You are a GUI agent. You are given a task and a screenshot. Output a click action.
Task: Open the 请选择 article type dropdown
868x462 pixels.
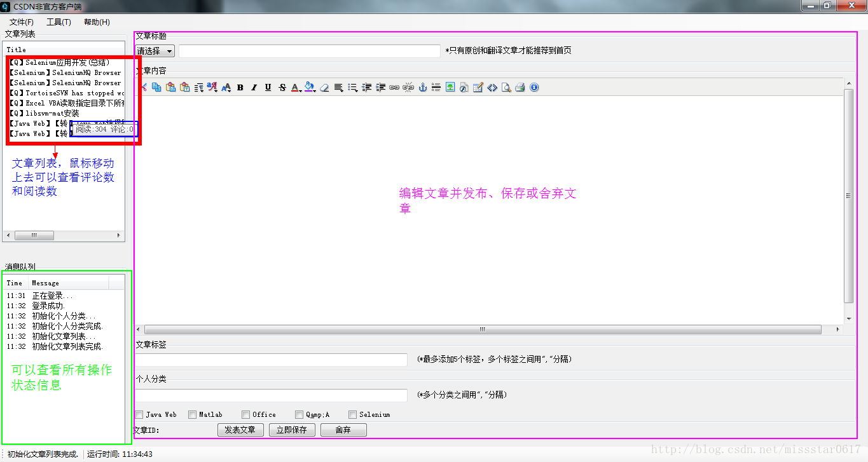pos(155,51)
